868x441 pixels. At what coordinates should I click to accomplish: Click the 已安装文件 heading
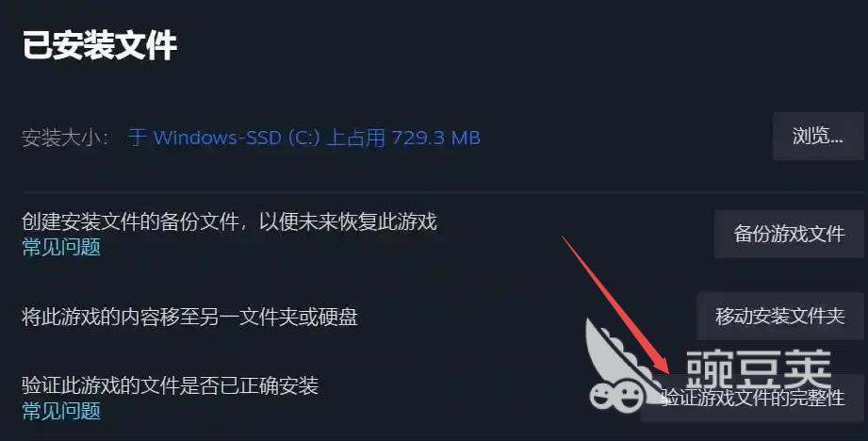click(x=100, y=45)
